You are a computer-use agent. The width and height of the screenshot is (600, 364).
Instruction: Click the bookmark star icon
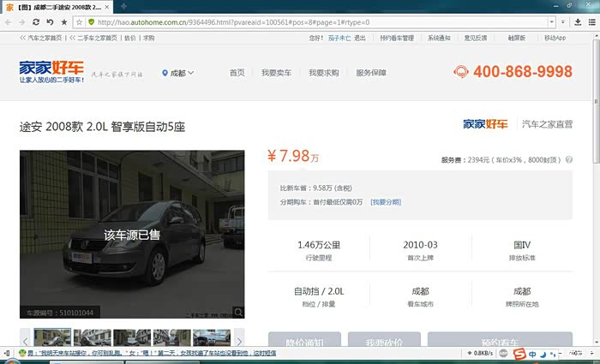[64, 21]
